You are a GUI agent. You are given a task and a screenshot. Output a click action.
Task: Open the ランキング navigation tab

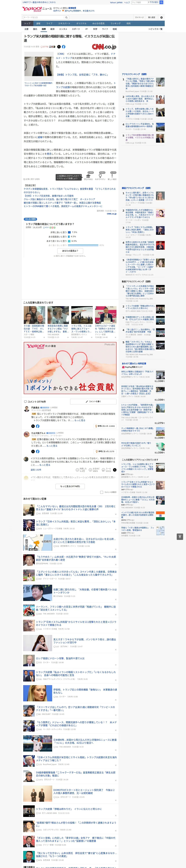(115, 24)
